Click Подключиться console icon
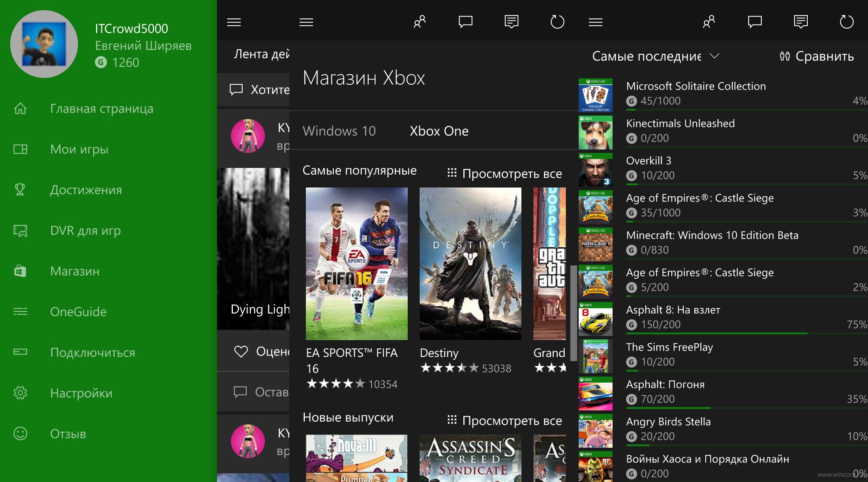This screenshot has height=482, width=868. click(20, 352)
